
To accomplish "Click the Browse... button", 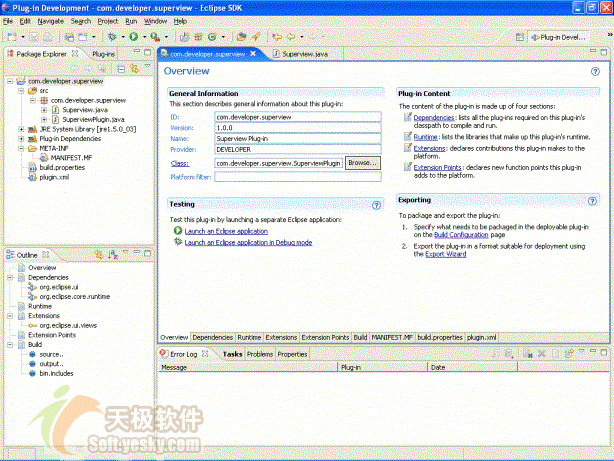I will (x=363, y=163).
